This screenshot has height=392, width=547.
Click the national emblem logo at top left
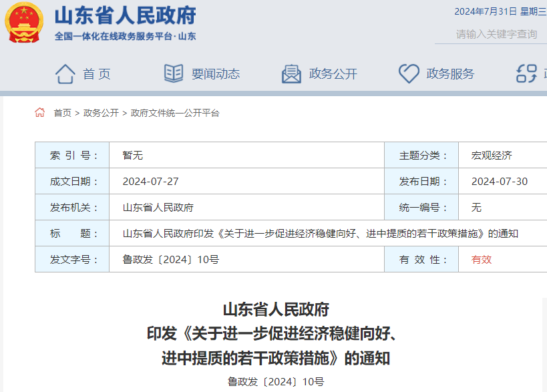(25, 25)
